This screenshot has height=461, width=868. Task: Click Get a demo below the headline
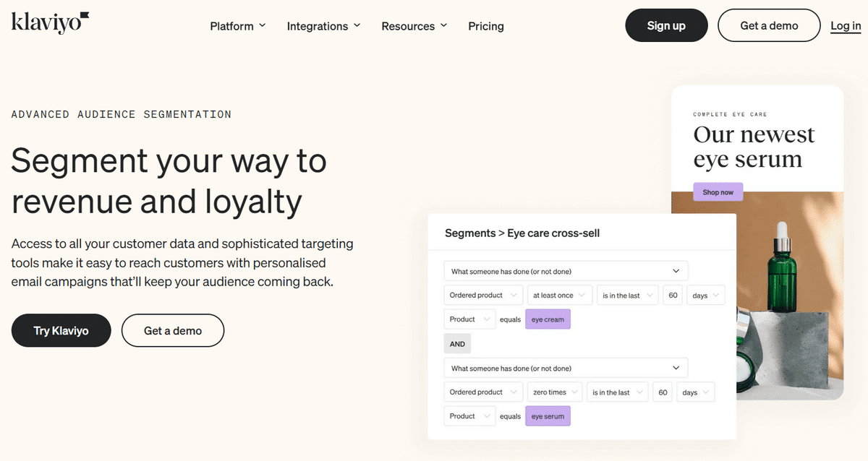point(173,331)
